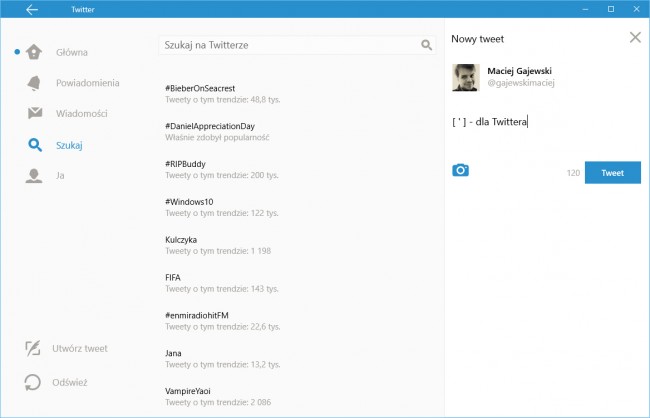The image size is (650, 418).
Task: Click the Wiadomości envelope icon
Action: click(35, 113)
